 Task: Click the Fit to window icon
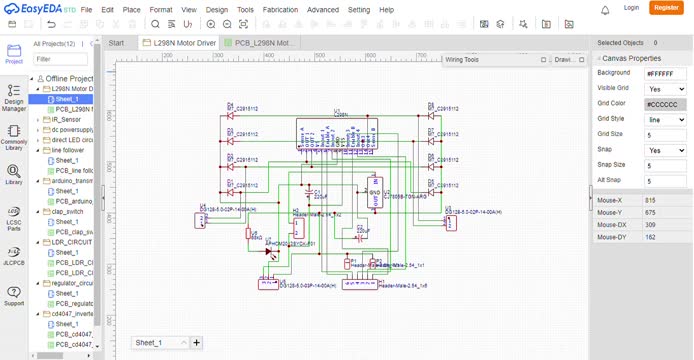point(243,24)
